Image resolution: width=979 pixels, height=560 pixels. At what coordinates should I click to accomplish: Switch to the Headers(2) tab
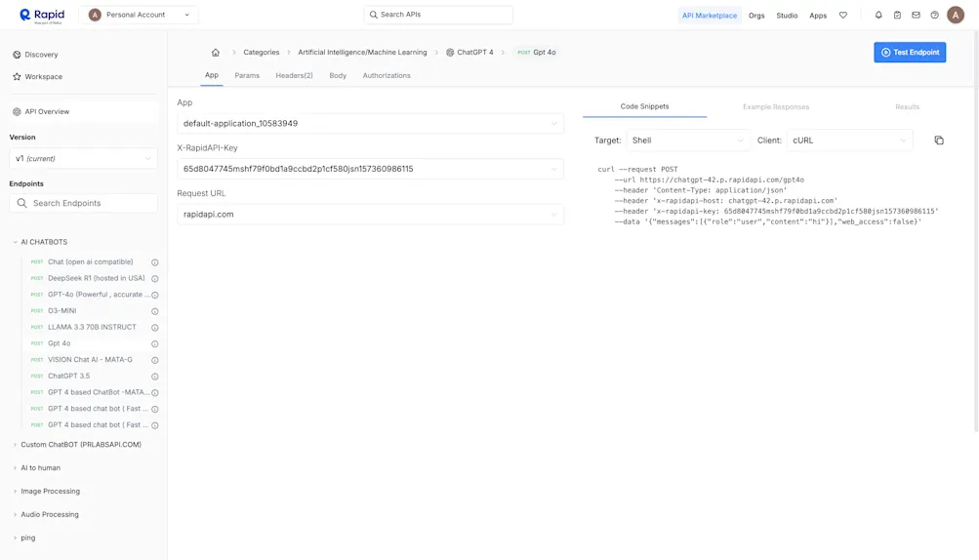294,75
